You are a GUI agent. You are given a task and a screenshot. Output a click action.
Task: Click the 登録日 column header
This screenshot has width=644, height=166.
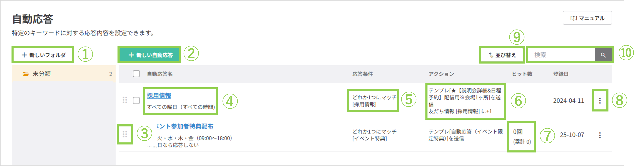pos(561,74)
